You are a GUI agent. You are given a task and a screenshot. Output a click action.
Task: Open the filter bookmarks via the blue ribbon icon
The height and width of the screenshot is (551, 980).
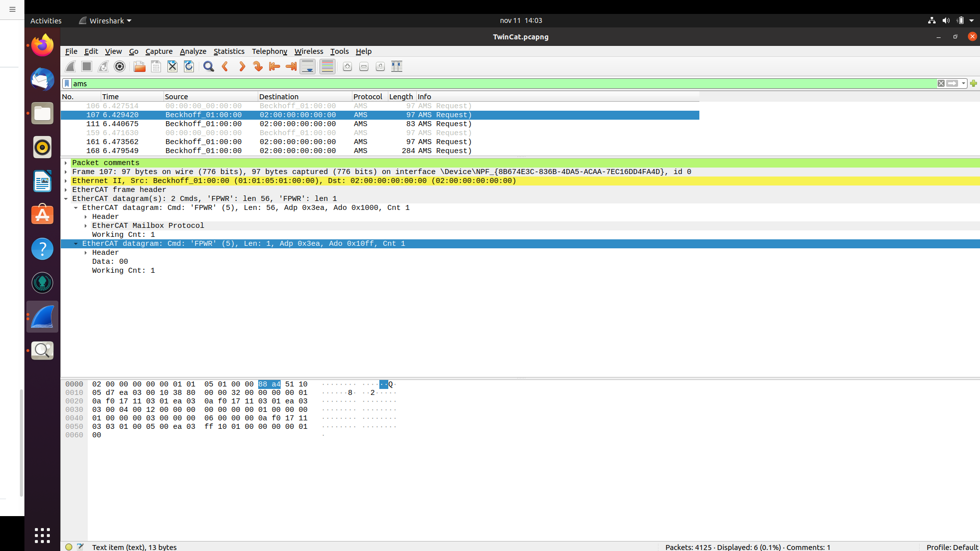pos(67,83)
